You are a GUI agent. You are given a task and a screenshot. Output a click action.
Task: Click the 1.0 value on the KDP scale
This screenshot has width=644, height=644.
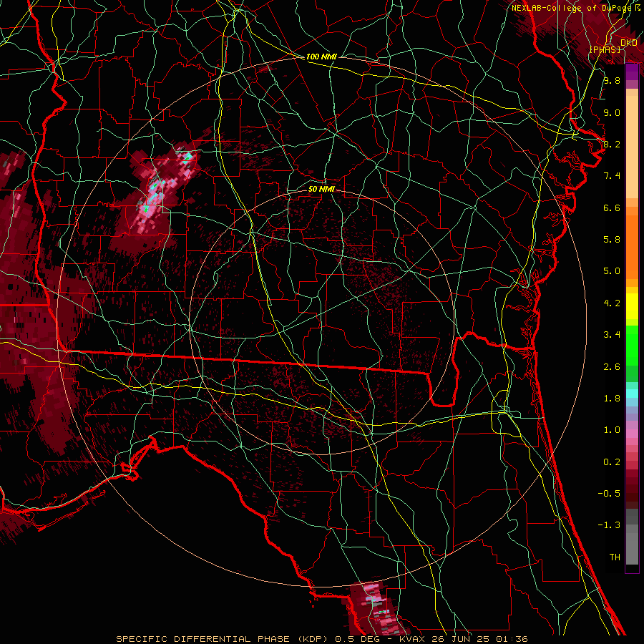pos(612,430)
